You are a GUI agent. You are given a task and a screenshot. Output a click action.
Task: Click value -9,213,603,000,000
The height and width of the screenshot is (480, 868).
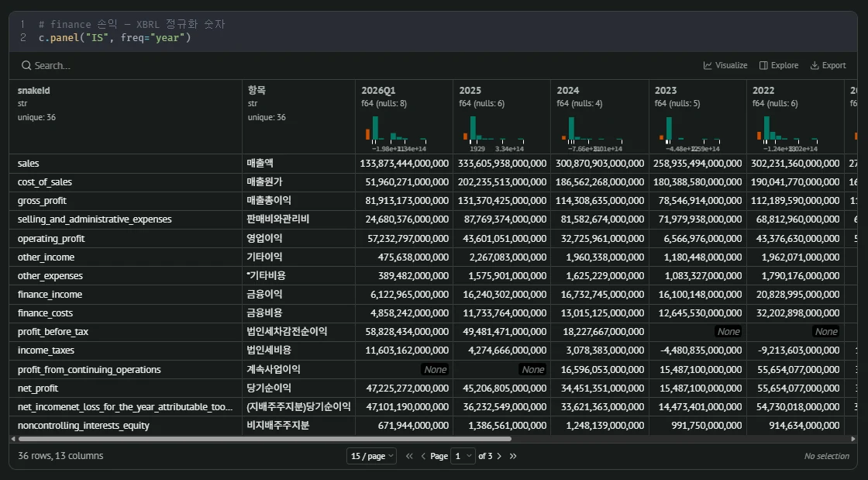click(x=798, y=351)
